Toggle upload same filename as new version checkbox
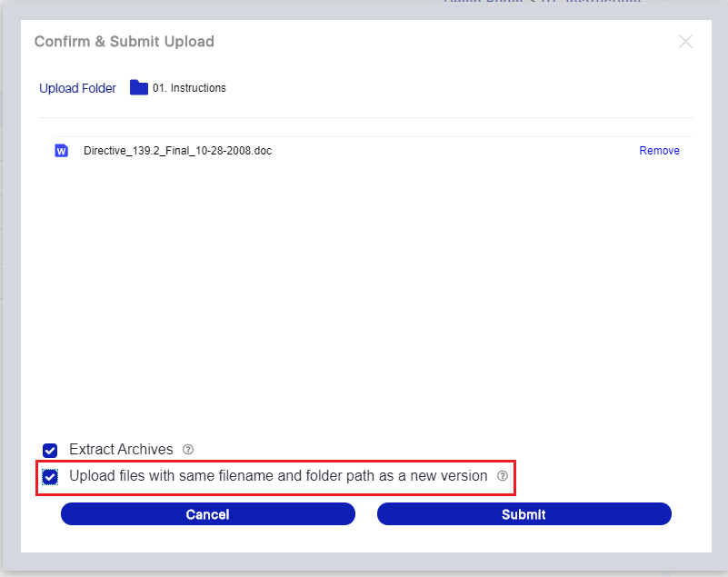The image size is (728, 577). (x=50, y=477)
